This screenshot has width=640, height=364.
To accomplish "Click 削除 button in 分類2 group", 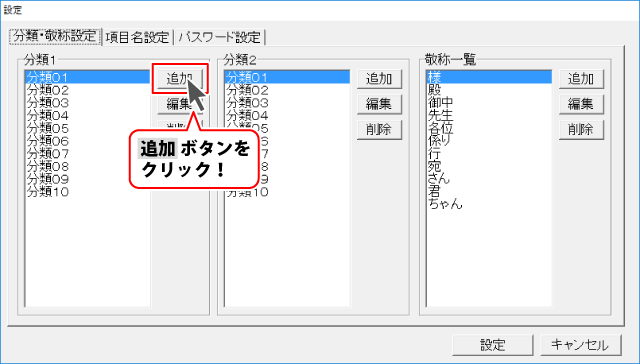I will coord(379,130).
